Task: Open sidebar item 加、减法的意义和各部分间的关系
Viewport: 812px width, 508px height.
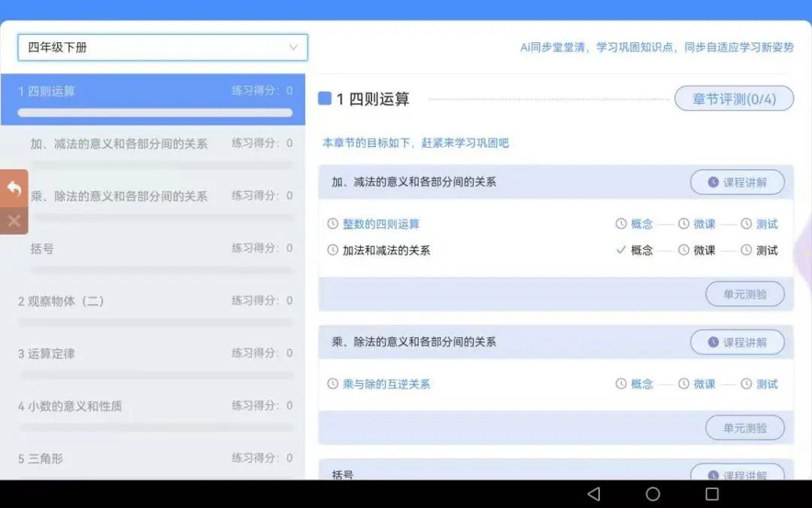Action: [x=119, y=144]
